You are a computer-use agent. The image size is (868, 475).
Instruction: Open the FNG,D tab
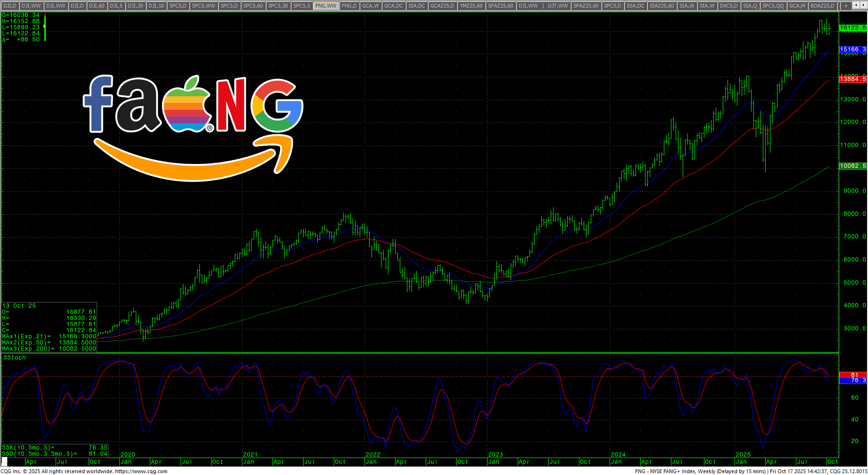point(349,6)
